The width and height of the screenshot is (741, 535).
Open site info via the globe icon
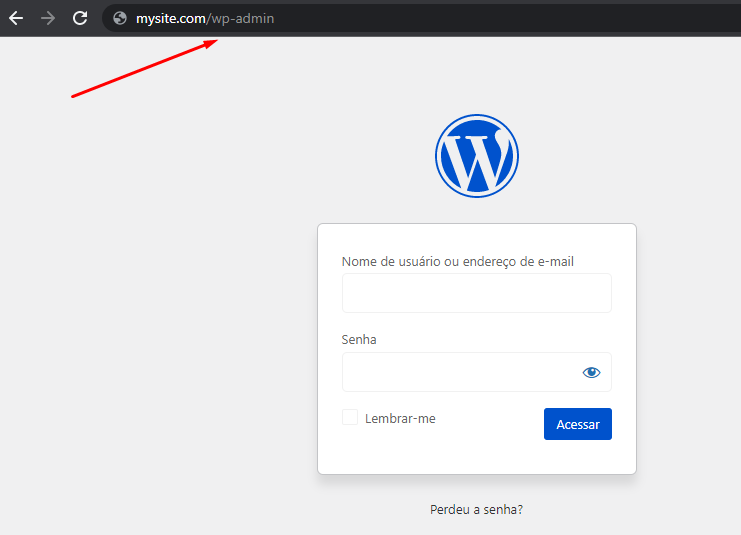pos(120,18)
